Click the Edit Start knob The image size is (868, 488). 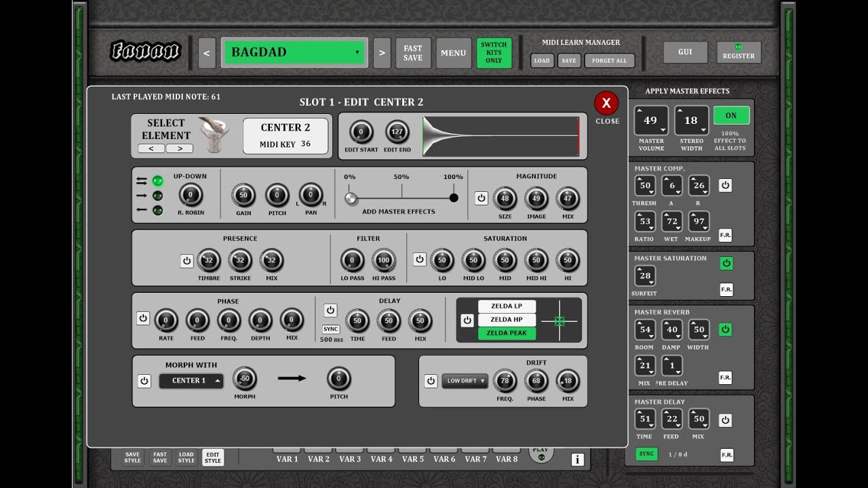click(x=361, y=132)
